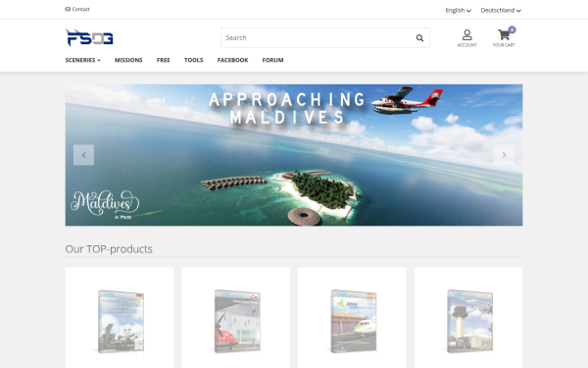Open the Account user icon

pos(466,38)
